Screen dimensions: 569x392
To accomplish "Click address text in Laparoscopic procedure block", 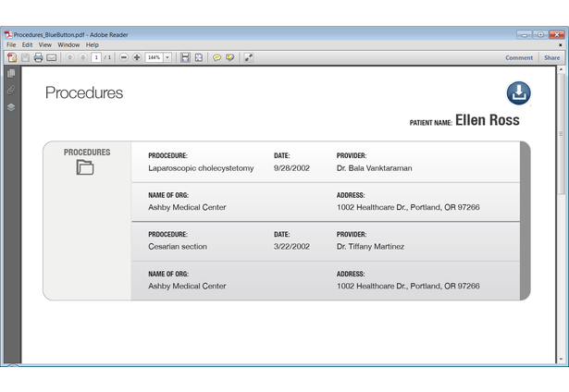I will pyautogui.click(x=408, y=207).
